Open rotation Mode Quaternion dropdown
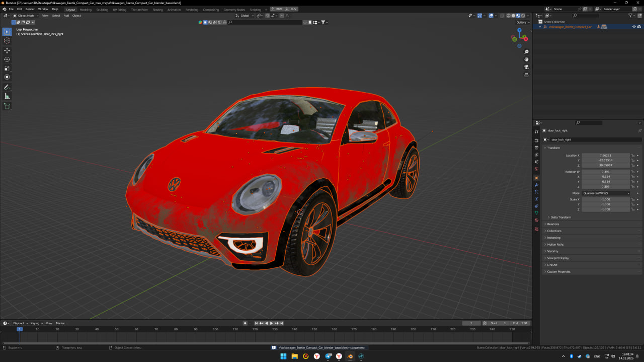 point(606,193)
